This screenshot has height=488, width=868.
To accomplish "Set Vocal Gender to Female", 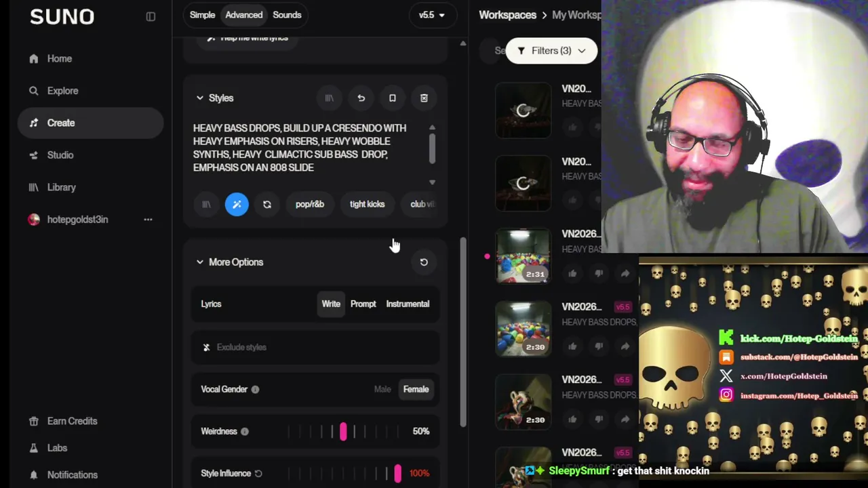I will [416, 390].
